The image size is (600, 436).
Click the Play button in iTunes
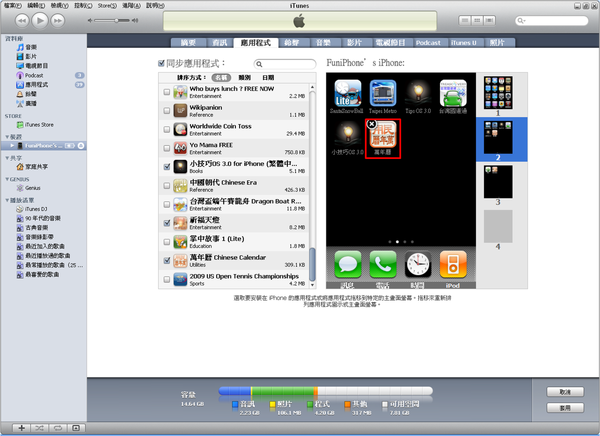[40, 20]
